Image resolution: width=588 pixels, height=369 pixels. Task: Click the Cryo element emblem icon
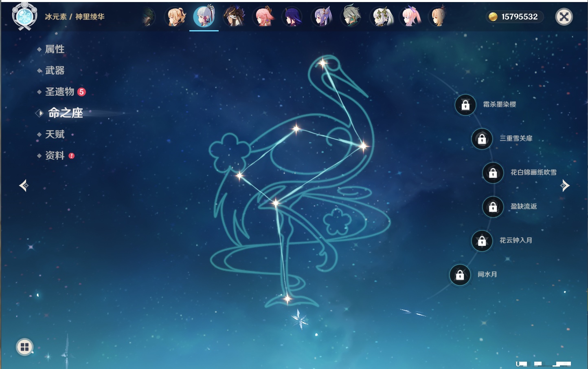coord(24,16)
